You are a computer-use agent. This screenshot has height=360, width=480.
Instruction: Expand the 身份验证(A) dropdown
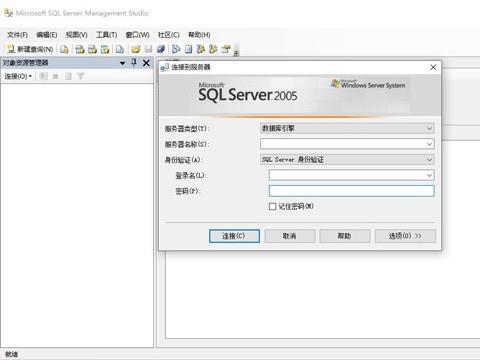(x=429, y=160)
